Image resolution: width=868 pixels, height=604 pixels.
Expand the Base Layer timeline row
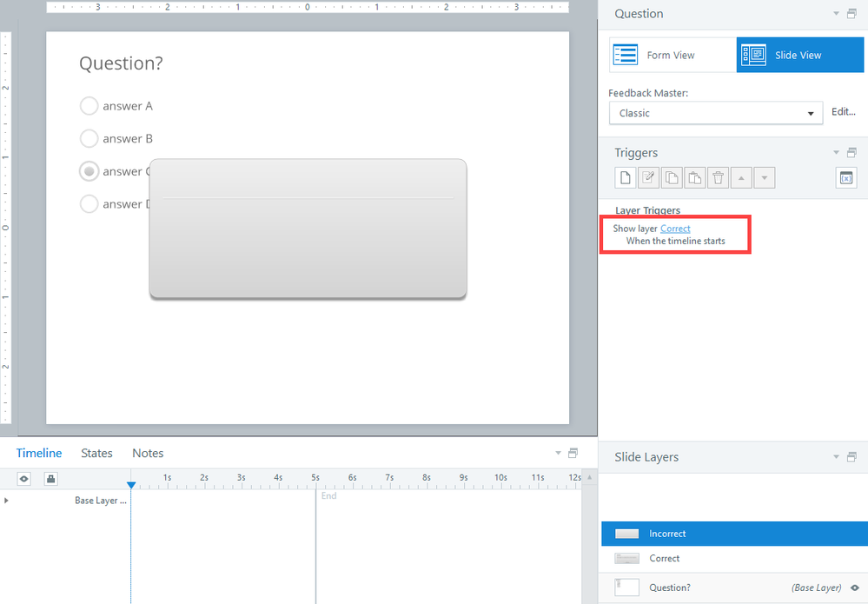[6, 501]
